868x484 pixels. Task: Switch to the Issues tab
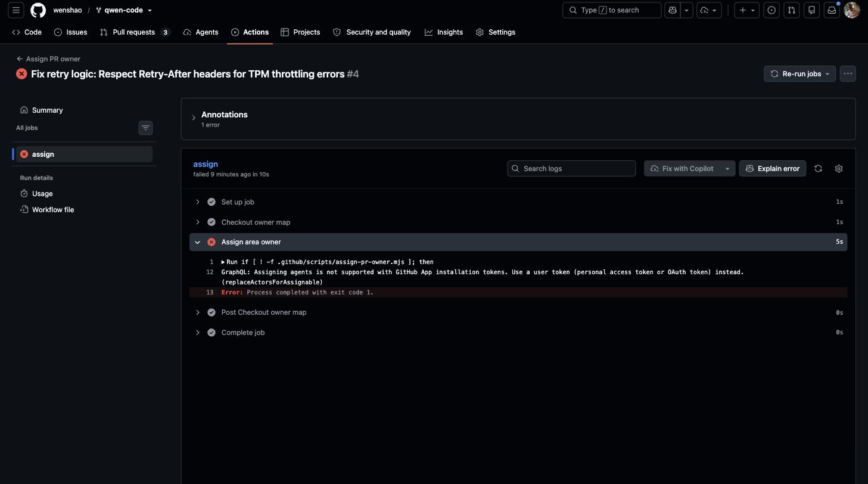pyautogui.click(x=70, y=32)
